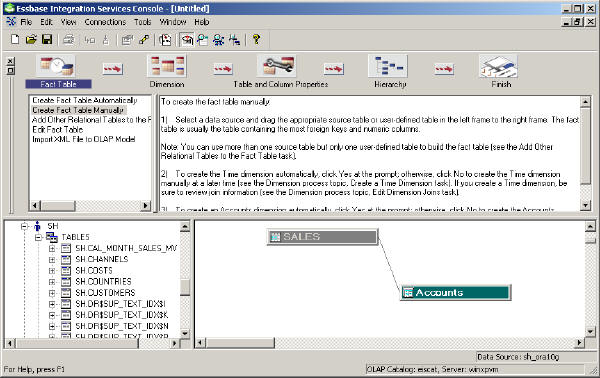
Task: Select the Dimension wizard step icon
Action: 167,66
